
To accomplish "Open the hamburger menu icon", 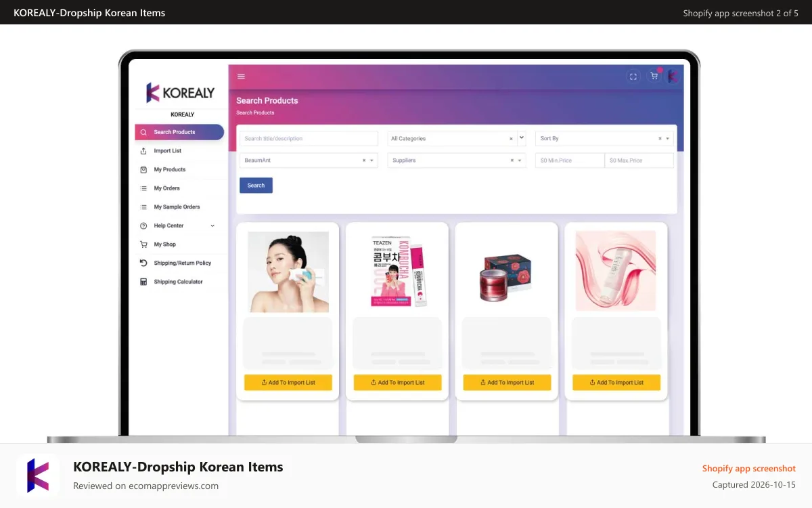I will tap(241, 77).
